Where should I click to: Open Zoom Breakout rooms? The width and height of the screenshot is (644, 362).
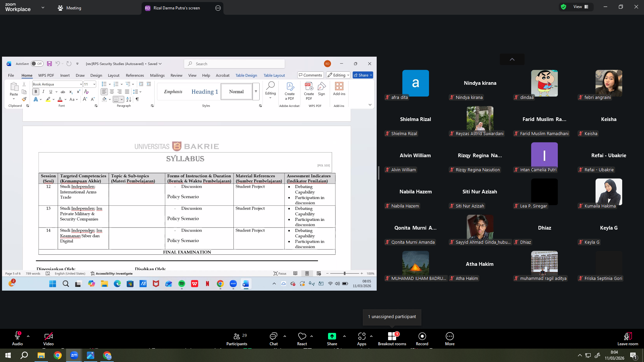coord(392,339)
